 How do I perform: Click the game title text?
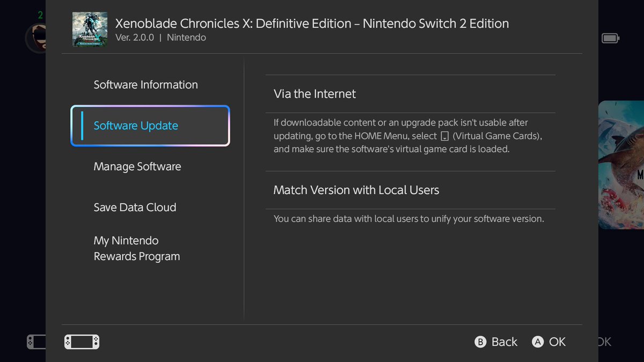point(312,24)
